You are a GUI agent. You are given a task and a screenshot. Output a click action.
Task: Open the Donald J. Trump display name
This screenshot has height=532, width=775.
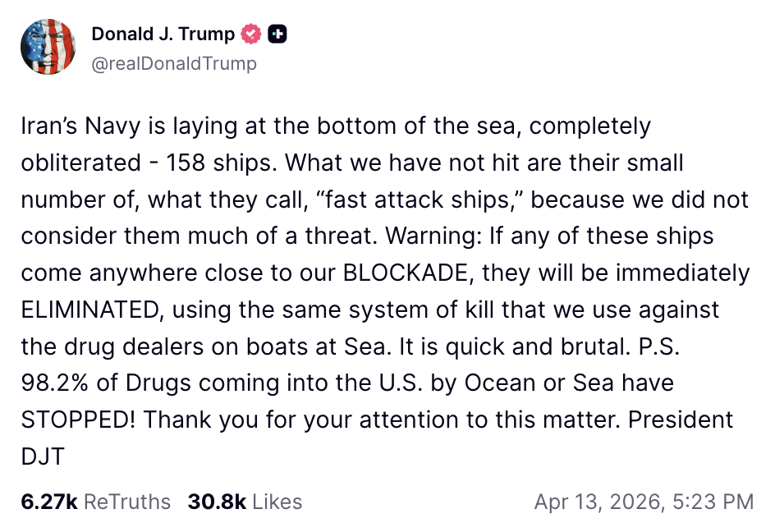(163, 34)
